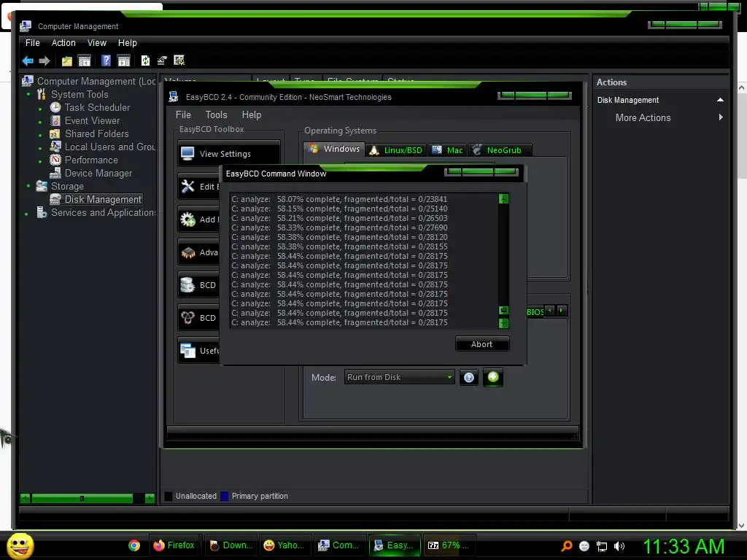Click the gear Add New Entry icon

click(x=187, y=219)
